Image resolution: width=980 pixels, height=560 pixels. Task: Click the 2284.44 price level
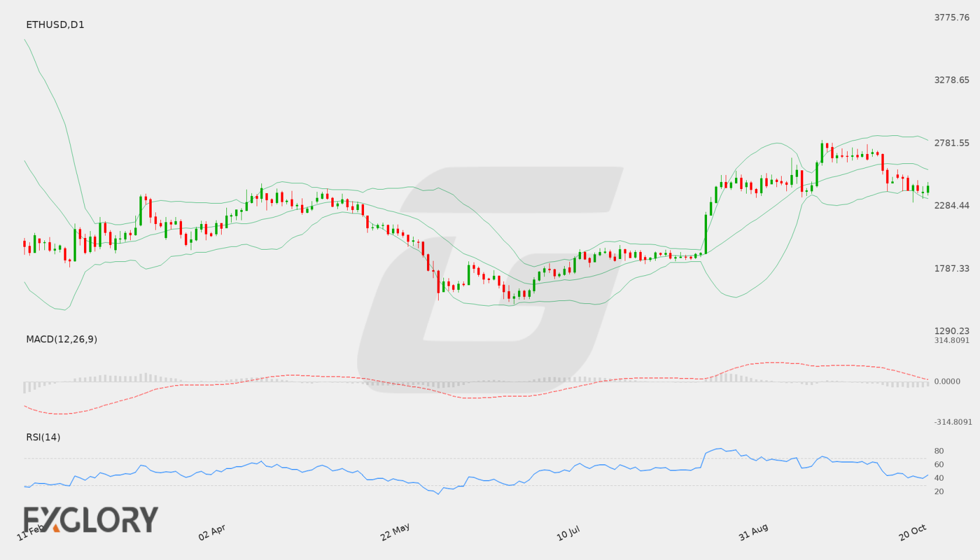(x=952, y=205)
